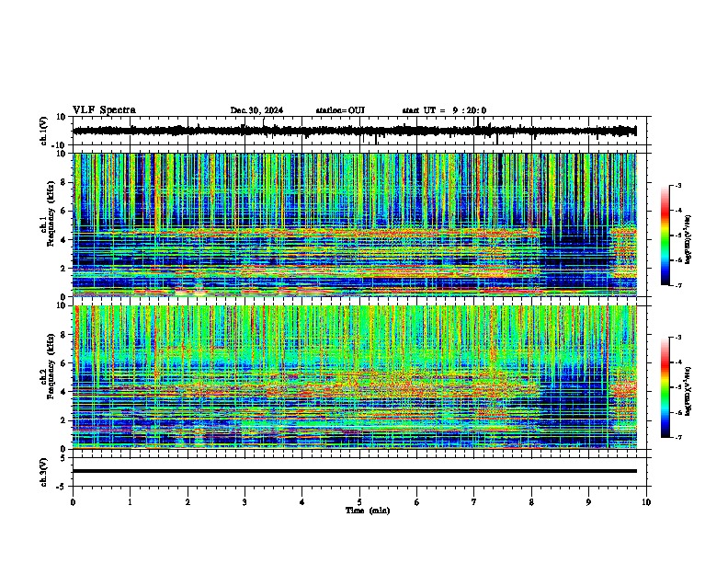The width and height of the screenshot is (728, 563).
Task: Click the ch.1 voltage waveform trace
Action: (354, 131)
